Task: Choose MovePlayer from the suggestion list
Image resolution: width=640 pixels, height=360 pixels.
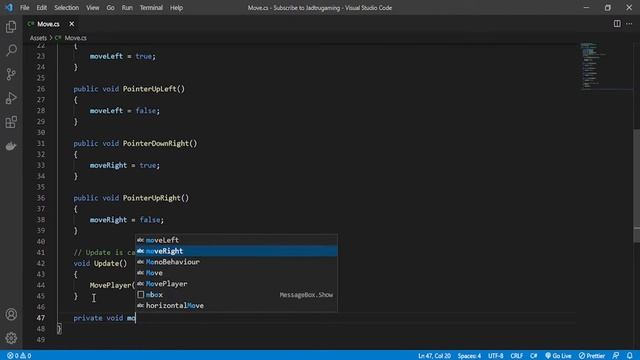Action: tap(236, 284)
